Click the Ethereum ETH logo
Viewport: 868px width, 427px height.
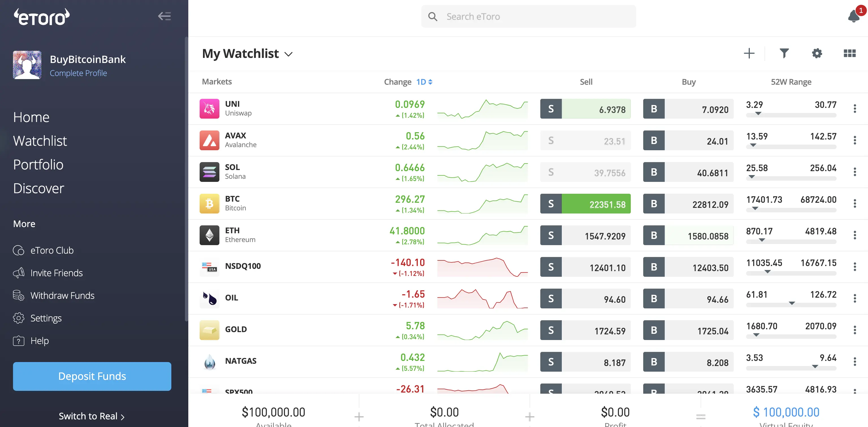click(x=209, y=235)
